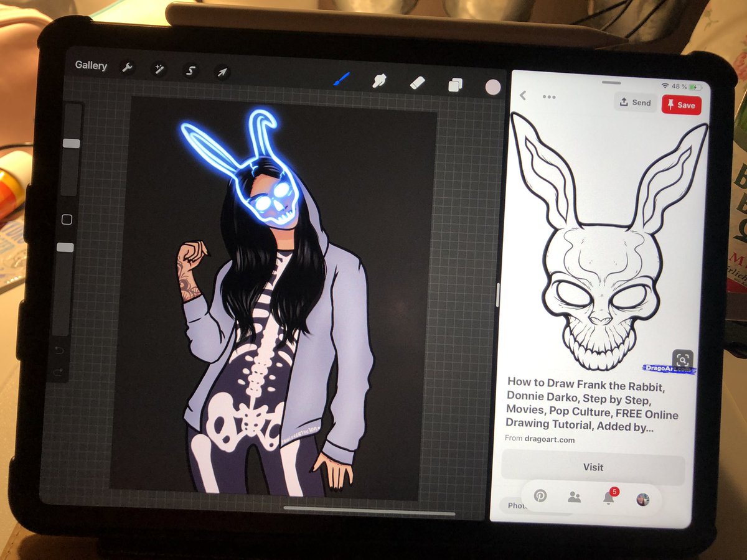Tap the square brush modify button on the sidebar
This screenshot has width=747, height=560.
coord(68,219)
